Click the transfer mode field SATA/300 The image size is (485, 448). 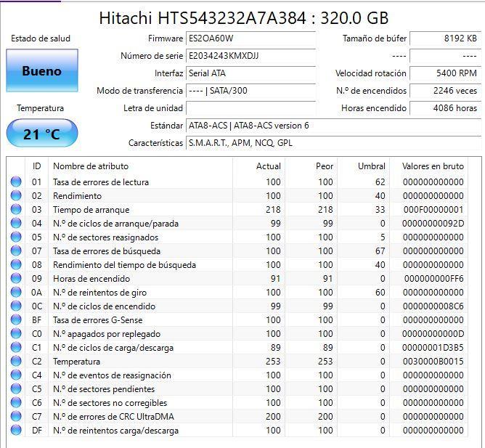[x=251, y=91]
